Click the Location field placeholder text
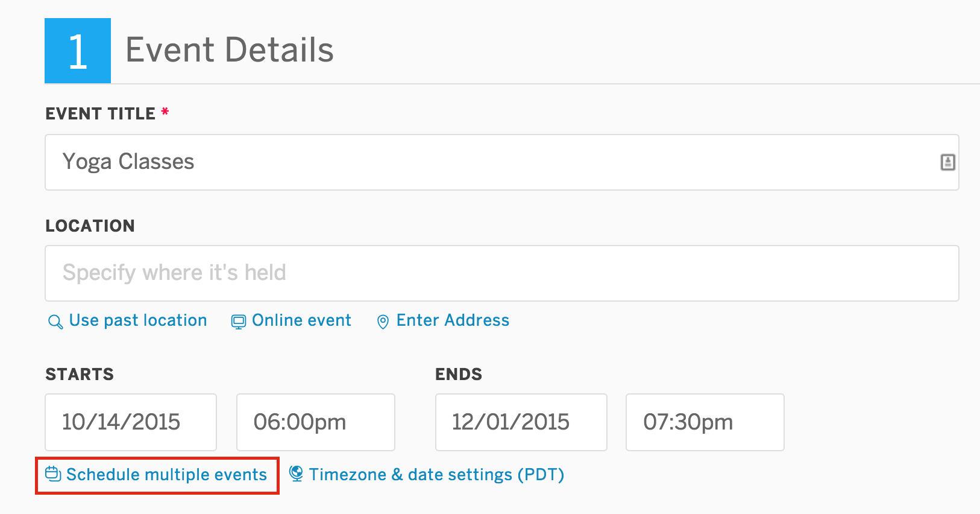Image resolution: width=980 pixels, height=514 pixels. (174, 273)
